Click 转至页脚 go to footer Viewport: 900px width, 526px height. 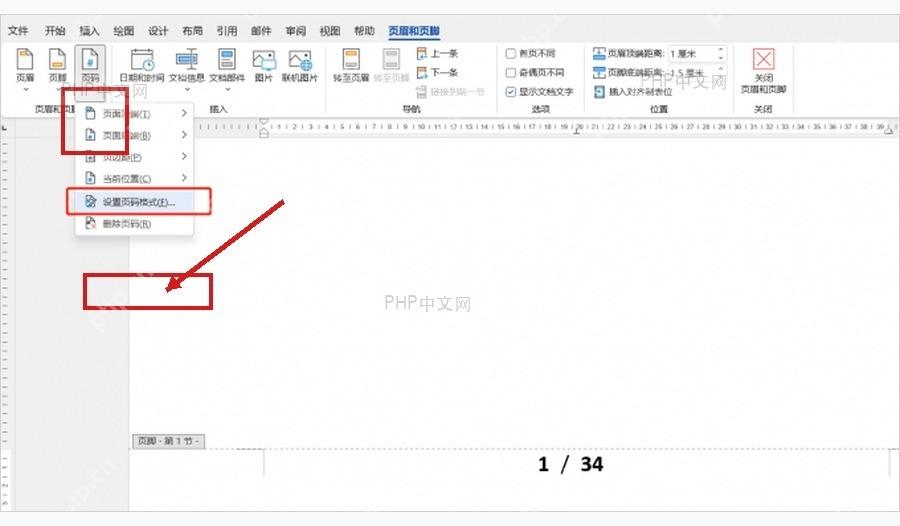click(x=391, y=65)
